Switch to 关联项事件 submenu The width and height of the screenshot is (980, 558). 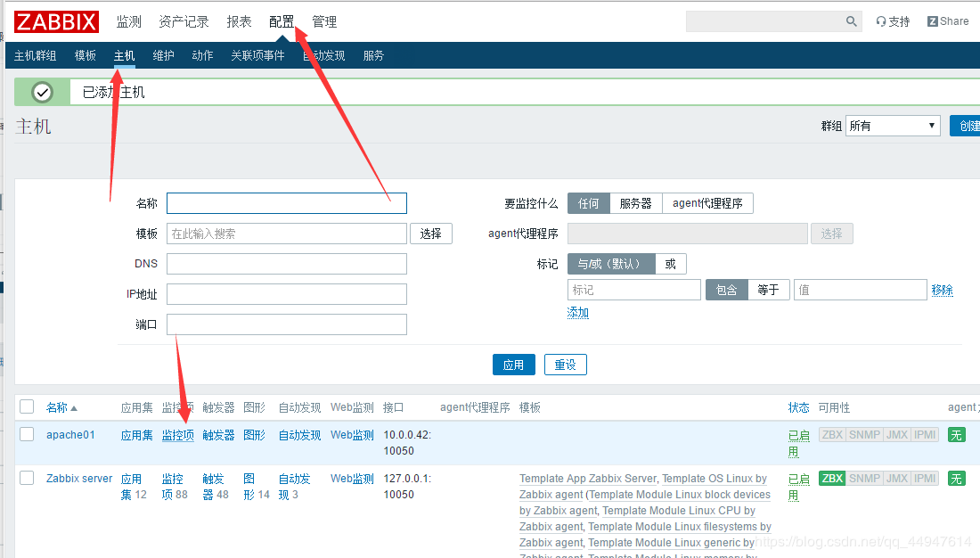point(257,55)
